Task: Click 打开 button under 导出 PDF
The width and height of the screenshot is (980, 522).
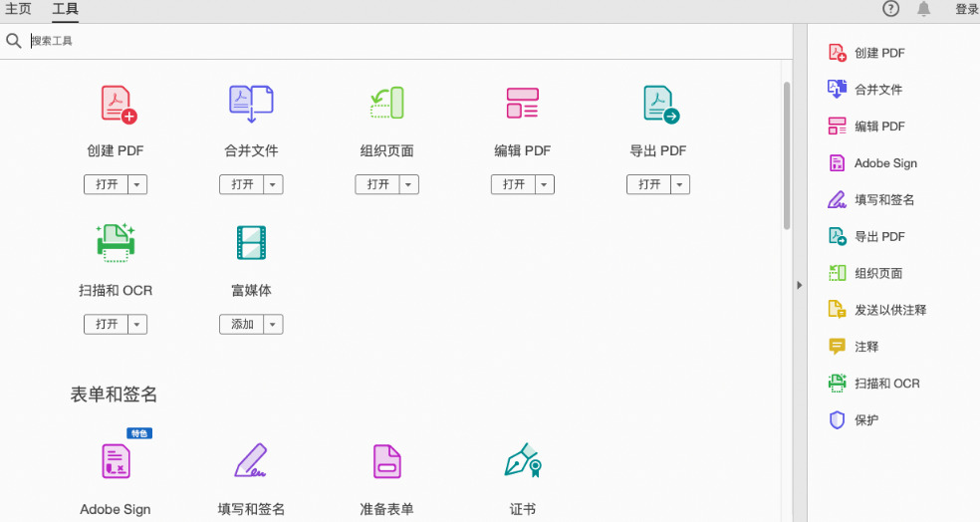Action: pos(648,184)
